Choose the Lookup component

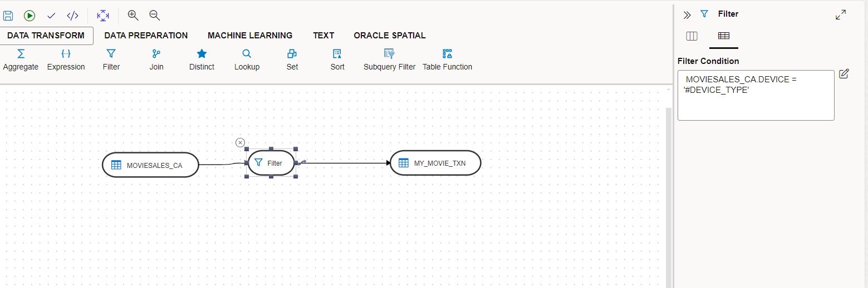[x=247, y=59]
